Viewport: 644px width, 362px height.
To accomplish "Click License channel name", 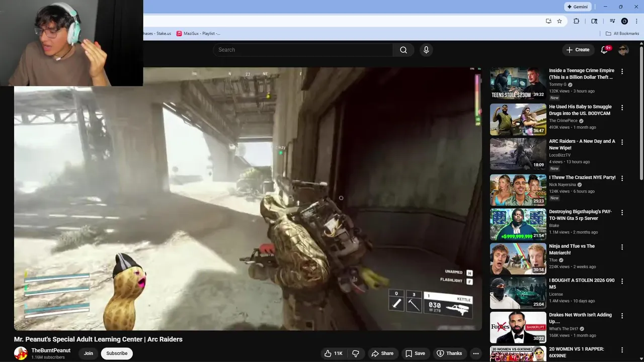I will [x=556, y=294].
